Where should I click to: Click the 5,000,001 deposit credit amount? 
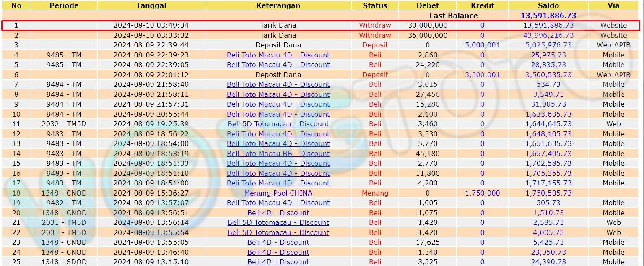coord(482,45)
